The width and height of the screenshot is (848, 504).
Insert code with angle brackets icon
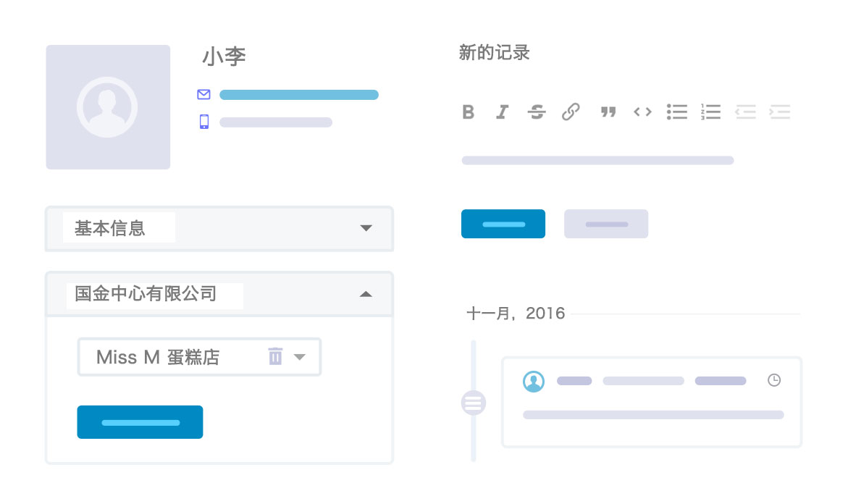click(642, 112)
